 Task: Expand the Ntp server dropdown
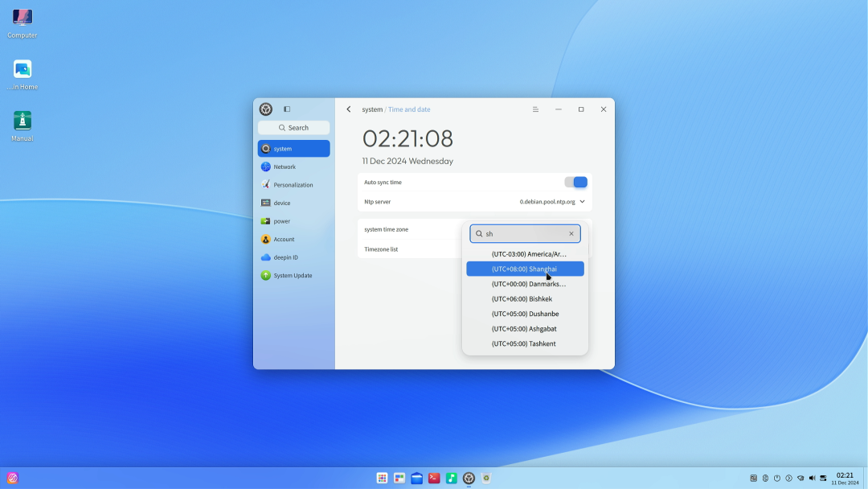coord(552,202)
